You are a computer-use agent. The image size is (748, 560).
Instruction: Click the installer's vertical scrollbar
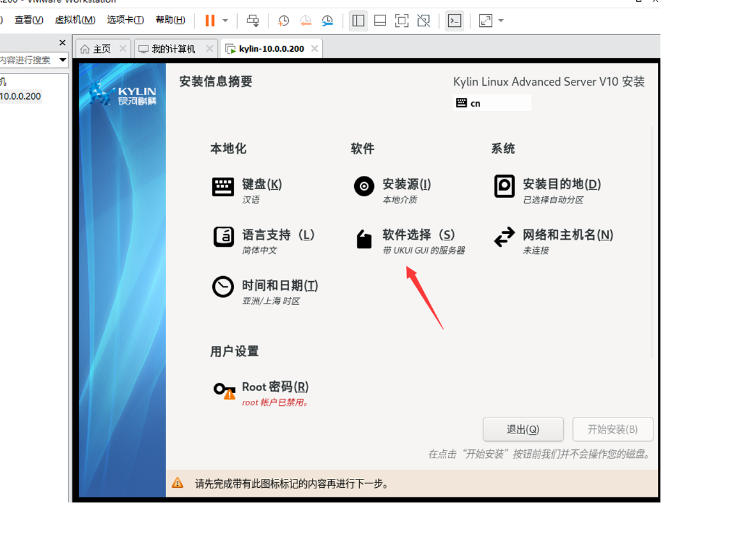(652, 242)
